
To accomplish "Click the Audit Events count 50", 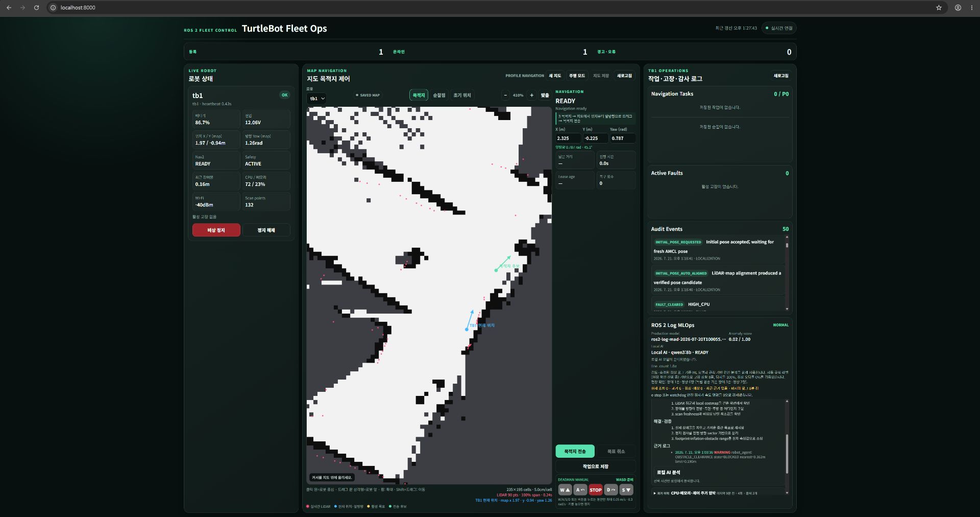I will click(x=786, y=229).
